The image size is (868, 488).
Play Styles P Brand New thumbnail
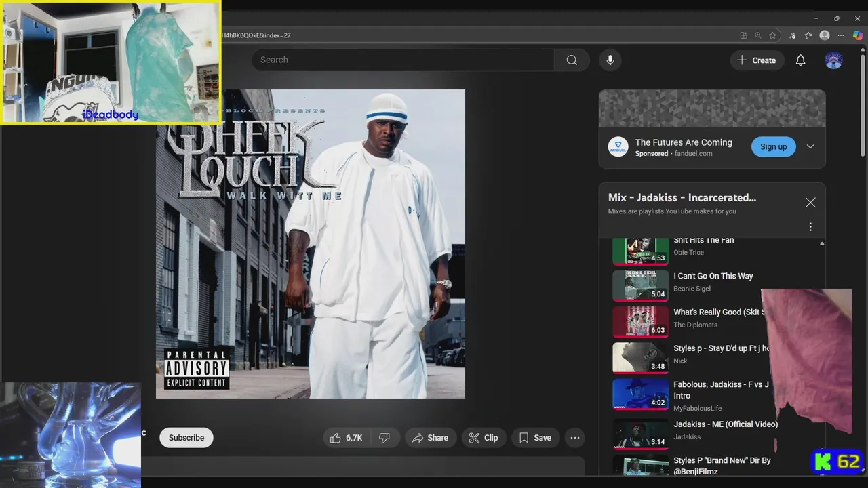point(641,464)
